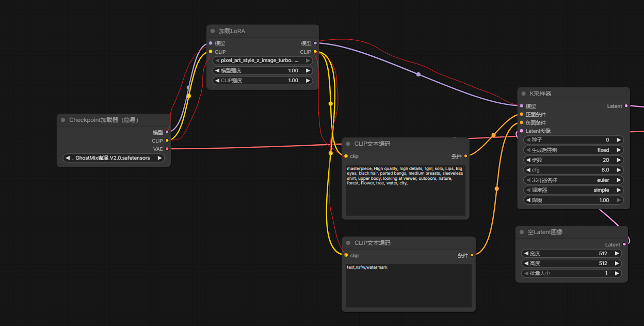
Task: Increase 宽度 with its right arrow
Action: [617, 254]
